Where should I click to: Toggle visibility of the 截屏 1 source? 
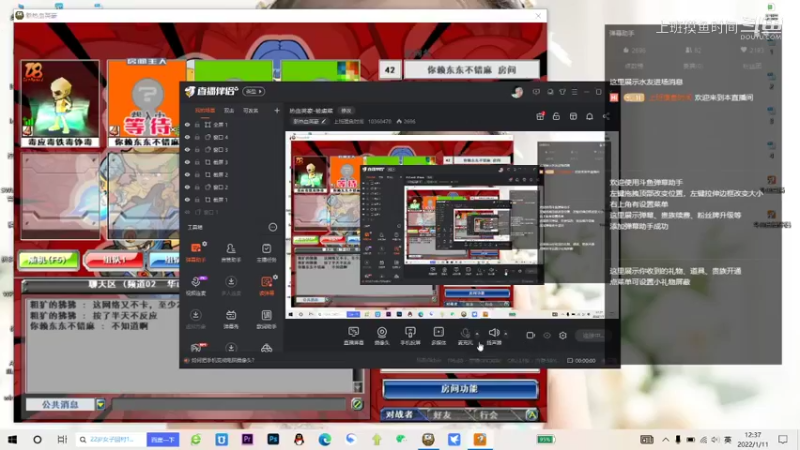187,199
